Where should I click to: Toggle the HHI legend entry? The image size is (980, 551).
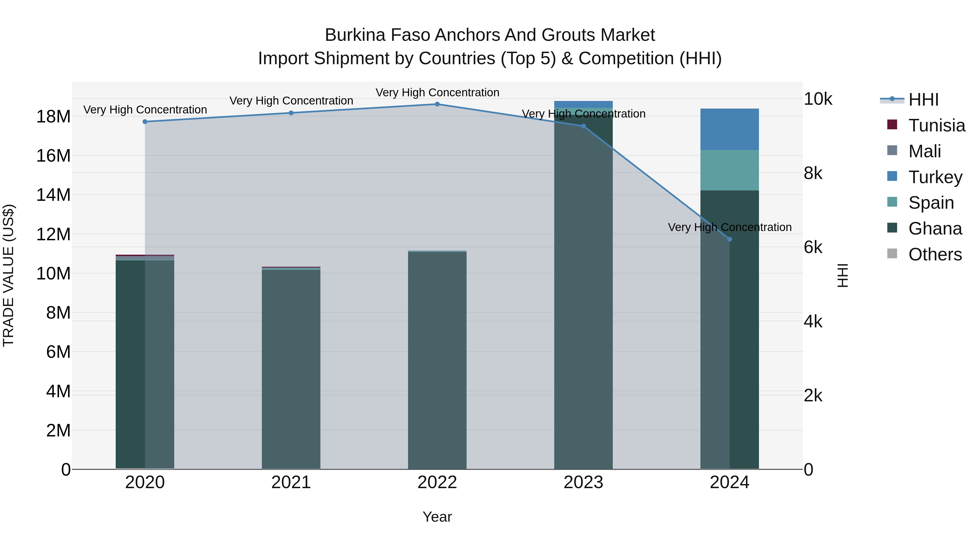[909, 100]
